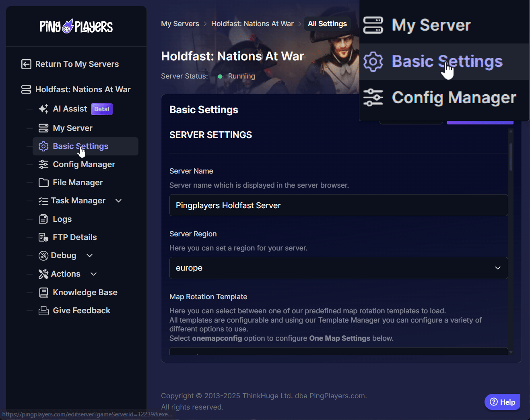Open Give Feedback link
The image size is (530, 420).
[82, 310]
